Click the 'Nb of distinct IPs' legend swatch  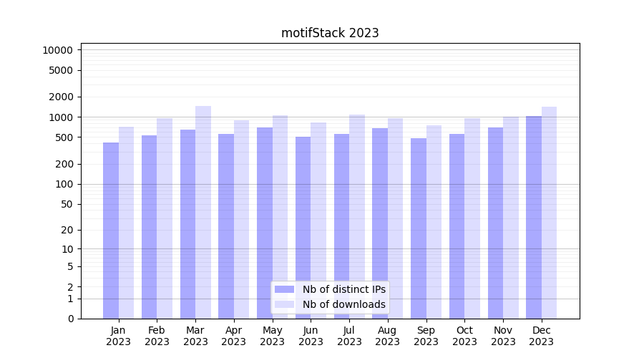click(x=285, y=289)
